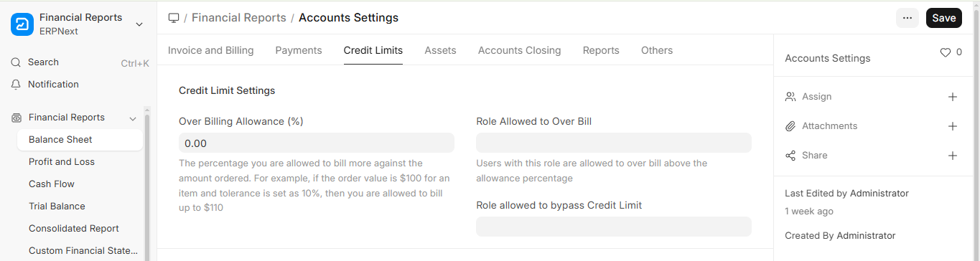Click the Financial Reports section icon
This screenshot has width=980, height=261.
(x=17, y=118)
